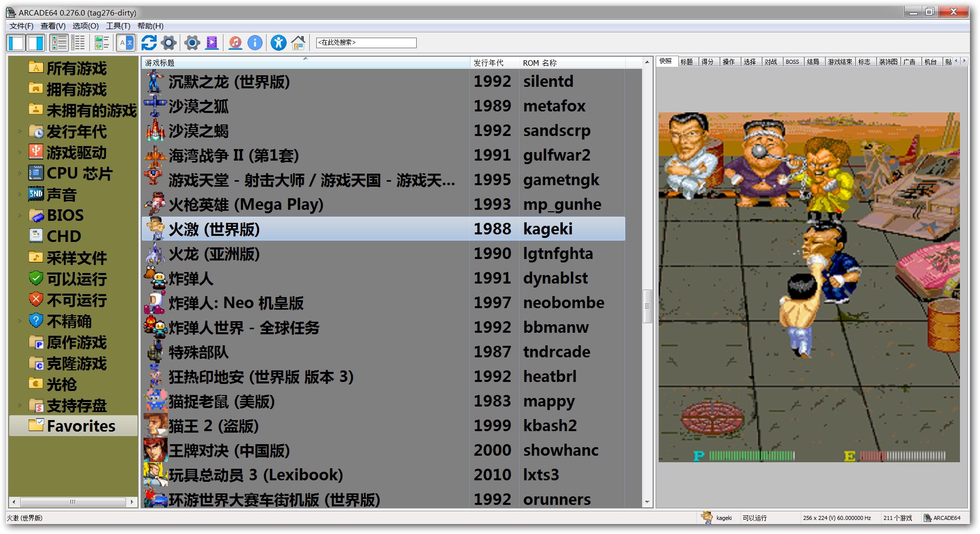Switch to the 标题 tab
This screenshot has width=980, height=534.
(x=687, y=62)
